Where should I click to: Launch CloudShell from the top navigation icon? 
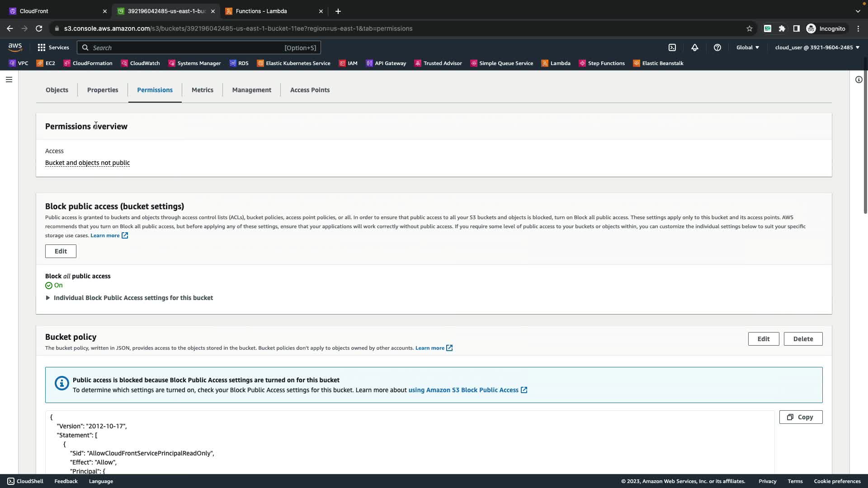point(672,47)
